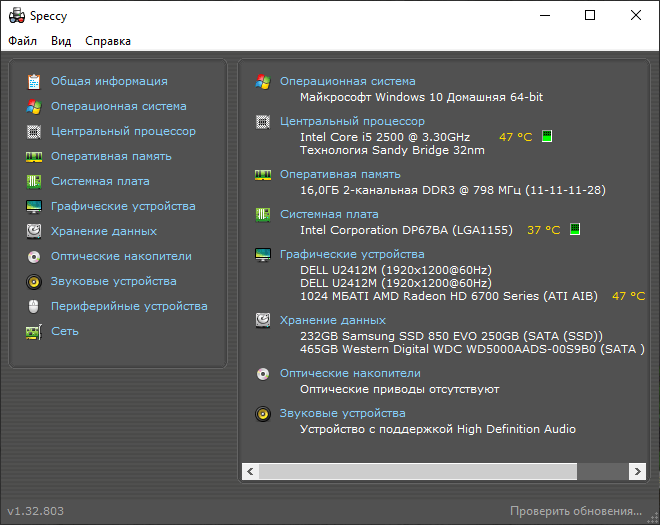This screenshot has width=660, height=525.
Task: Click the monitor icon for Графические устройства in sidebar
Action: pyautogui.click(x=33, y=206)
